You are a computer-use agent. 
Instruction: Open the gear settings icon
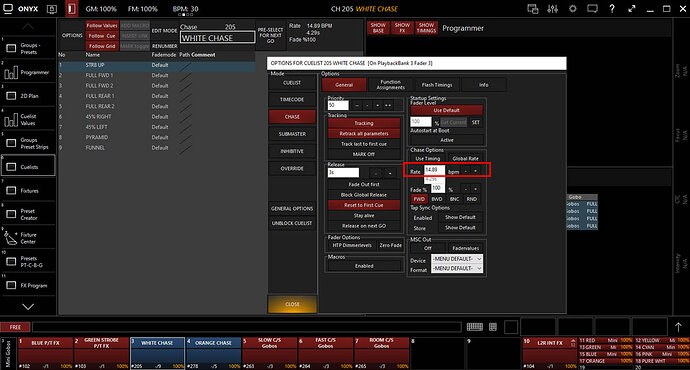coord(573,9)
